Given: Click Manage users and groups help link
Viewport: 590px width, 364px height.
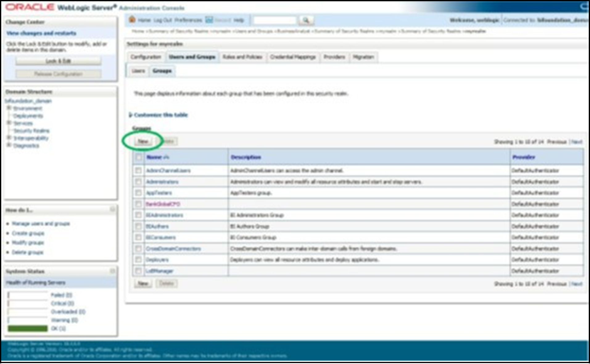Looking at the screenshot, I should (41, 223).
